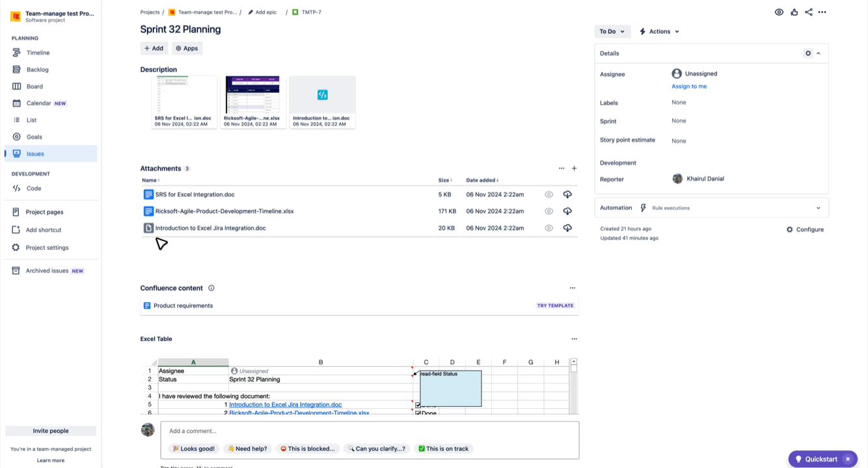Open the To Do status dropdown
868x468 pixels.
[612, 31]
